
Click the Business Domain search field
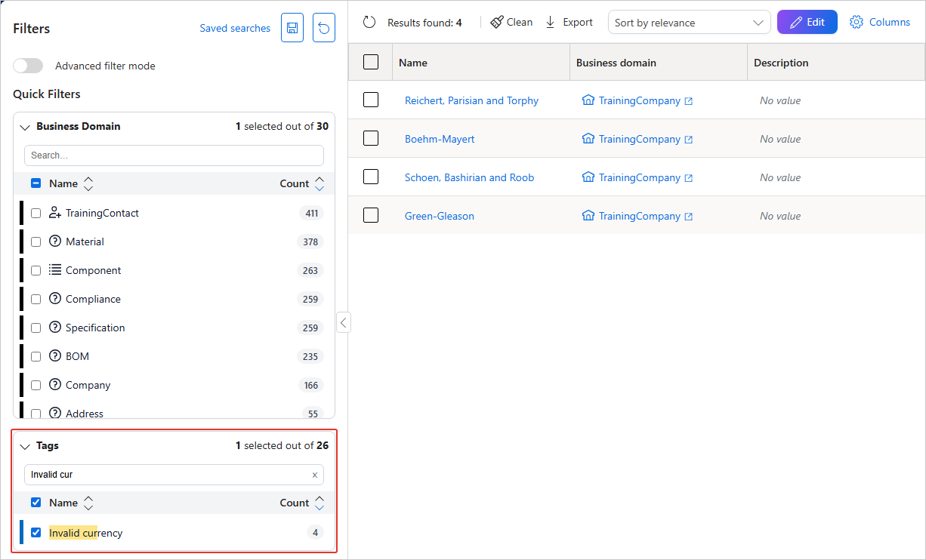point(174,155)
